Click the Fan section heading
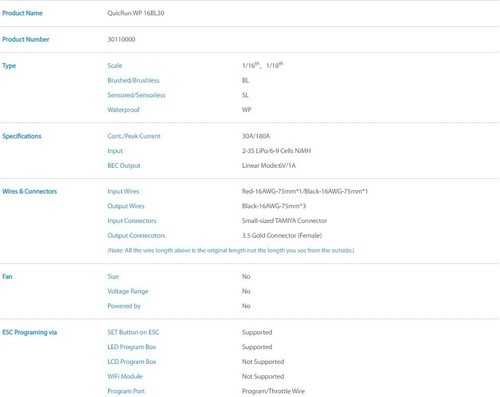Image resolution: width=500 pixels, height=397 pixels. 7,276
